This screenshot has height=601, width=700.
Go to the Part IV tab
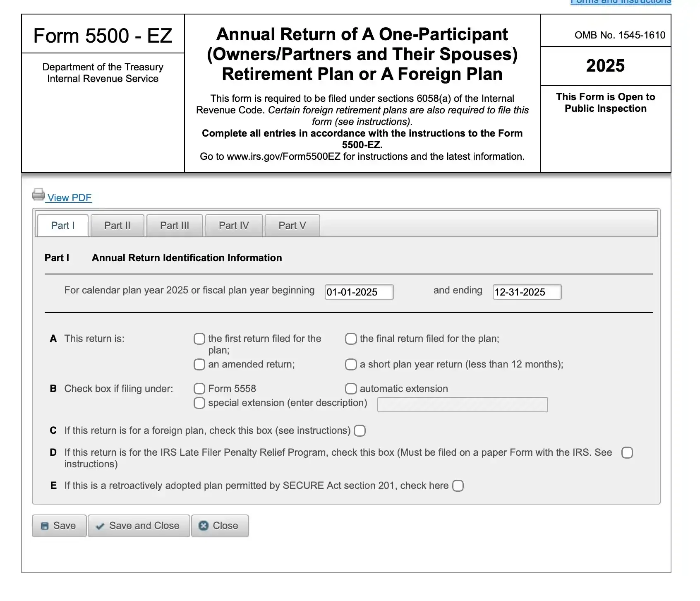click(x=234, y=226)
